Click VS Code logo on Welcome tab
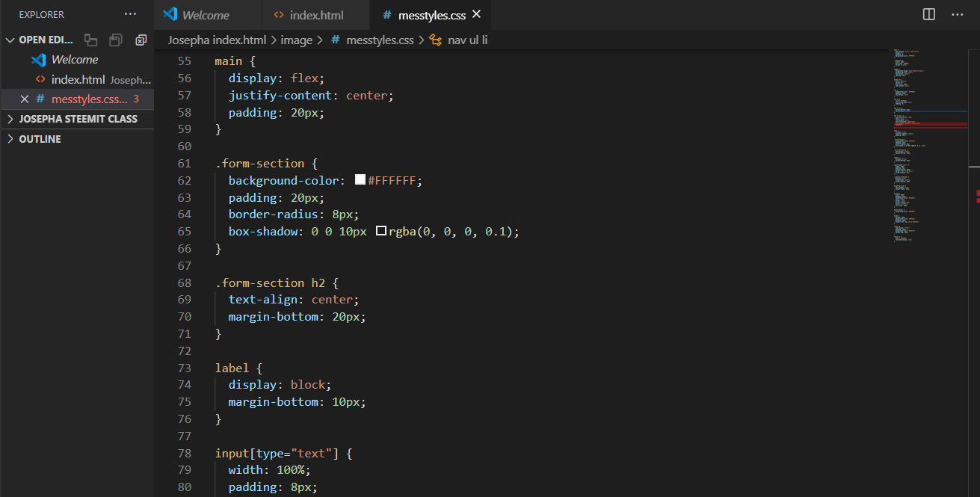The width and height of the screenshot is (980, 497). (x=170, y=14)
